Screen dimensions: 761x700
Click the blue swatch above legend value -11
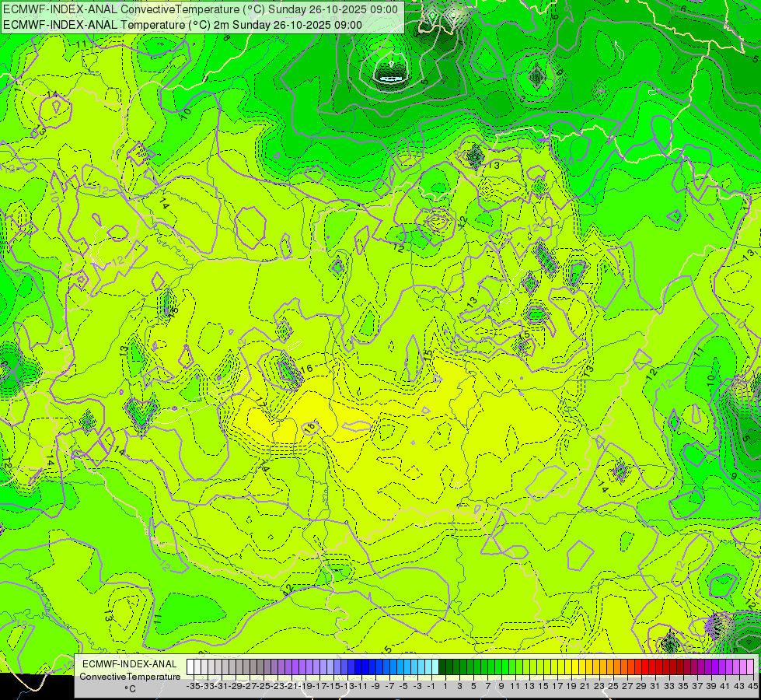tap(358, 667)
